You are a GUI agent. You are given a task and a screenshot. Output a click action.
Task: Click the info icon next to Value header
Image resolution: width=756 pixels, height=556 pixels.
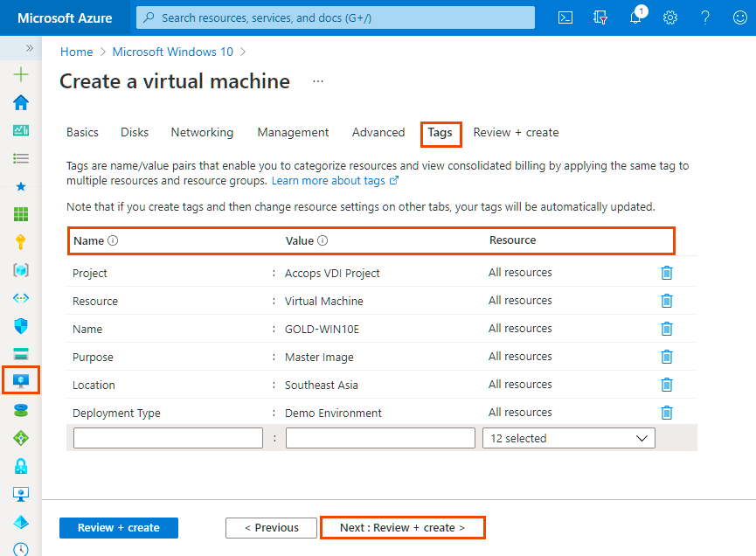(323, 240)
